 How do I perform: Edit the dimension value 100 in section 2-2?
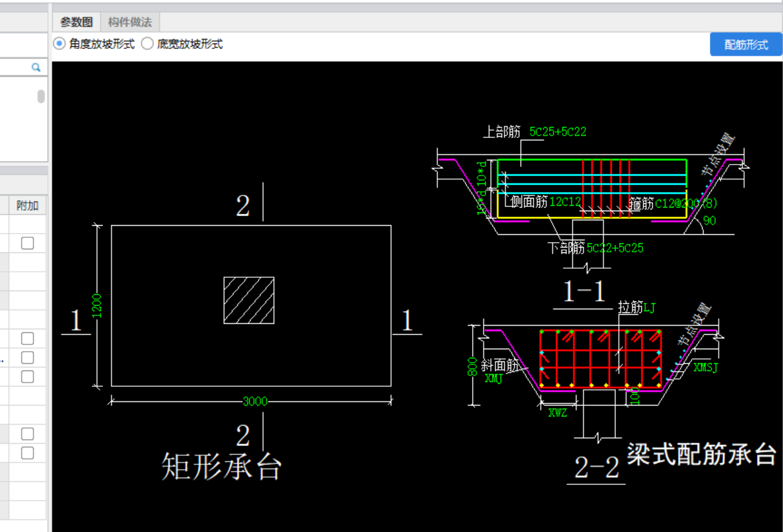[634, 397]
